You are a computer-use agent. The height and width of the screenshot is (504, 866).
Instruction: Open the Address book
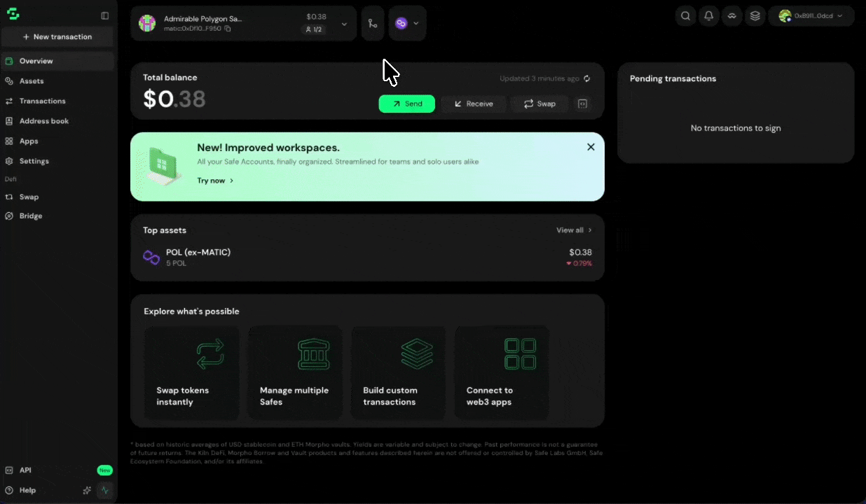pos(57,121)
